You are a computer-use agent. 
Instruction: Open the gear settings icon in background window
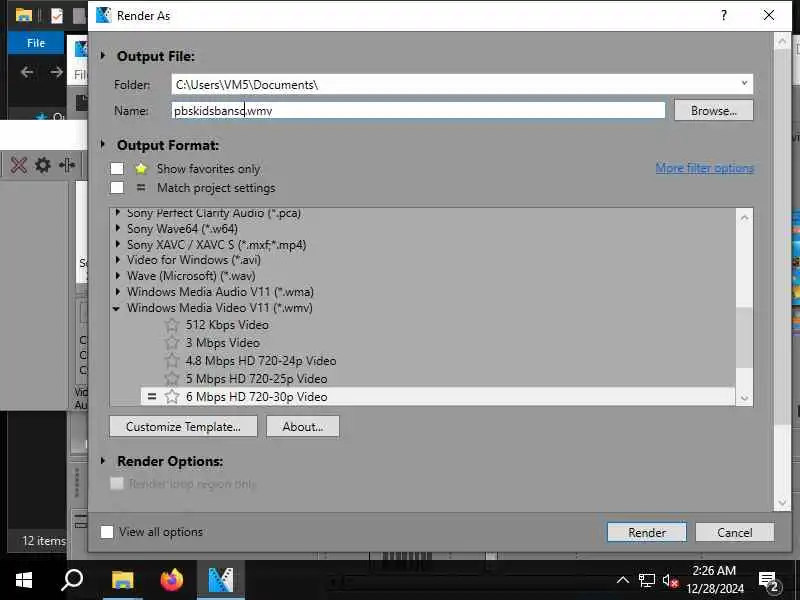43,165
